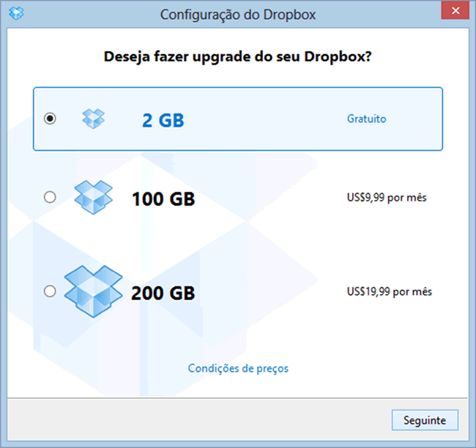Click the medium Dropbox box icon beside 100 GB
476x448 pixels.
coord(94,198)
